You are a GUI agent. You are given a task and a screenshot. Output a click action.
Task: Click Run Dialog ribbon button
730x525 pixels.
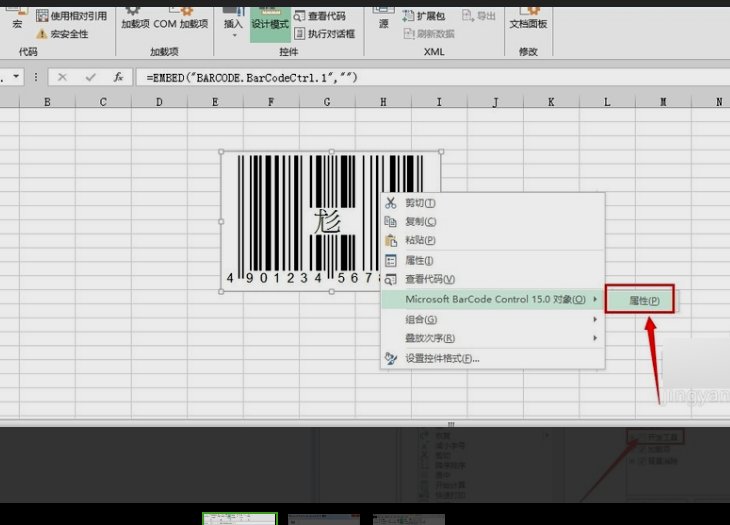[x=324, y=34]
